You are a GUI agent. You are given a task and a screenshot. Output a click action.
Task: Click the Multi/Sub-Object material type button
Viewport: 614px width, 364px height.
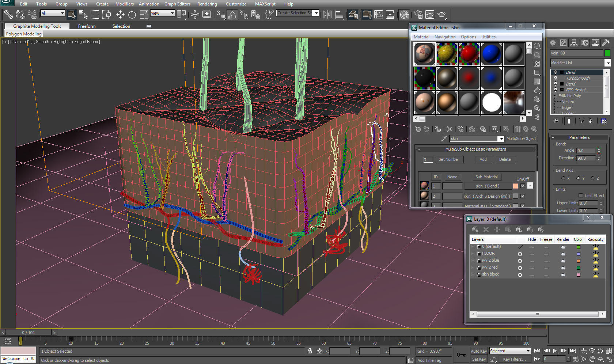tap(521, 139)
